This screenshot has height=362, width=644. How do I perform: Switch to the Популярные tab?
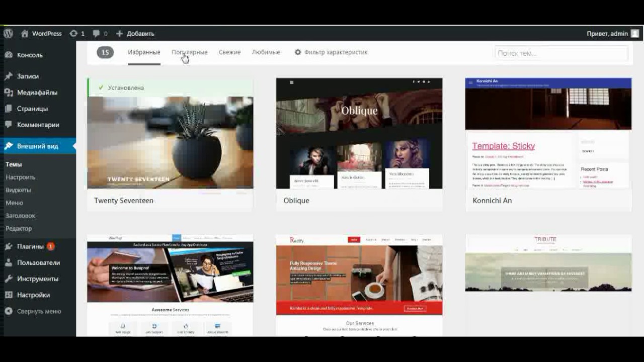pyautogui.click(x=190, y=52)
